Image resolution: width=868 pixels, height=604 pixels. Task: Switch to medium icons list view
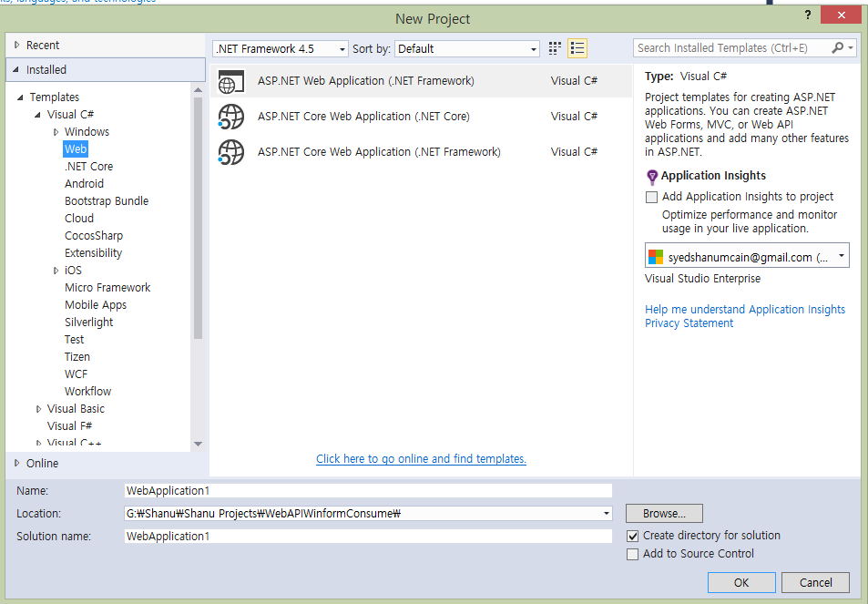[577, 48]
